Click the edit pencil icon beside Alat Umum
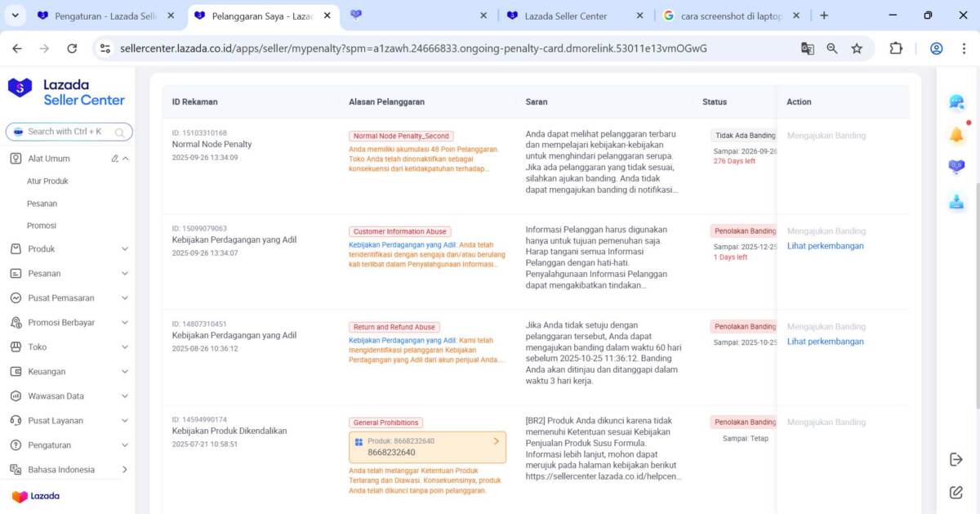Image resolution: width=980 pixels, height=514 pixels. [115, 159]
